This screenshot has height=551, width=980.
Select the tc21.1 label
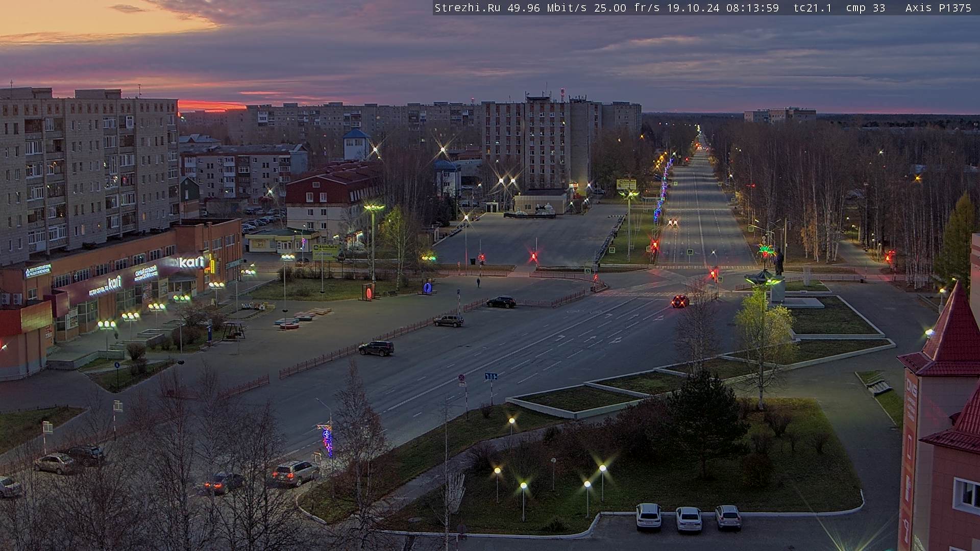click(x=813, y=8)
